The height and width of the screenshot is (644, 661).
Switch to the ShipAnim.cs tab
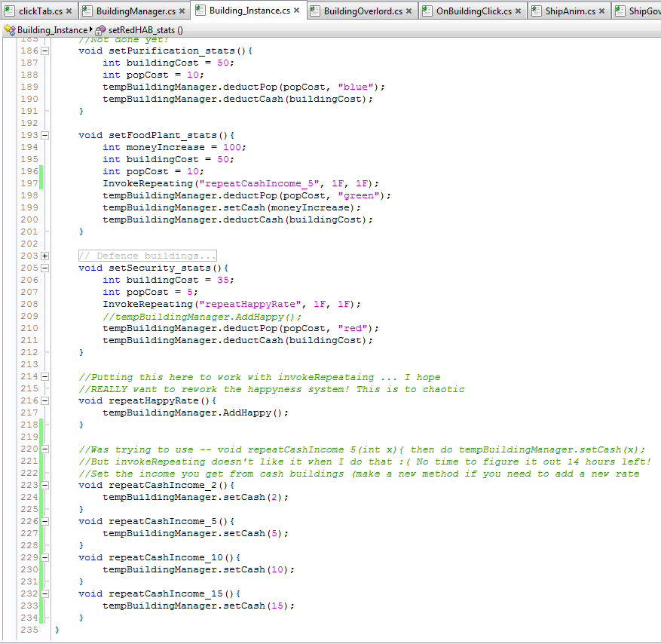570,11
